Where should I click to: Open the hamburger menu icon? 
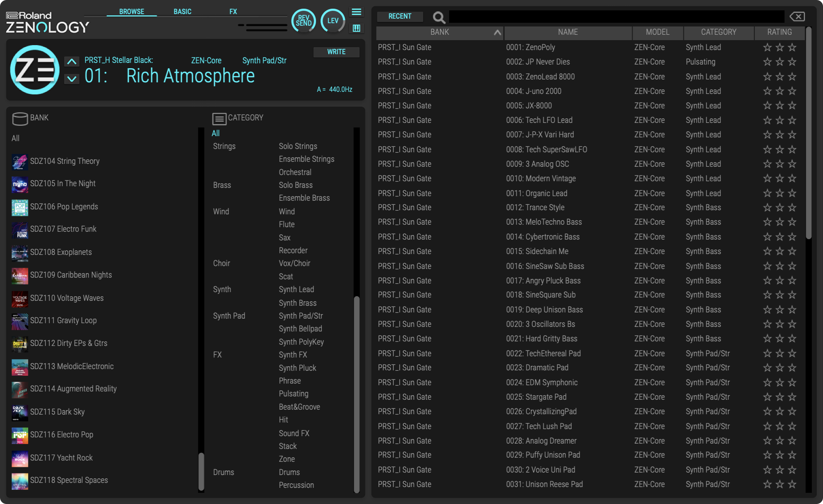click(x=356, y=12)
